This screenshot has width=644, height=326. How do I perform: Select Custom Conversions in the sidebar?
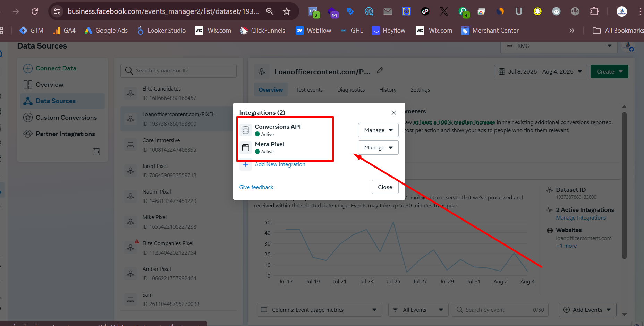click(x=66, y=118)
